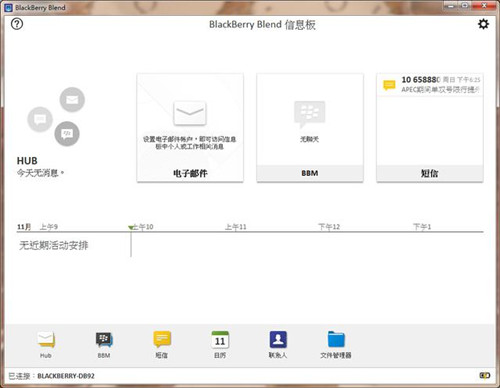Click 无聊天 text in BBM card
500x388 pixels.
[309, 139]
